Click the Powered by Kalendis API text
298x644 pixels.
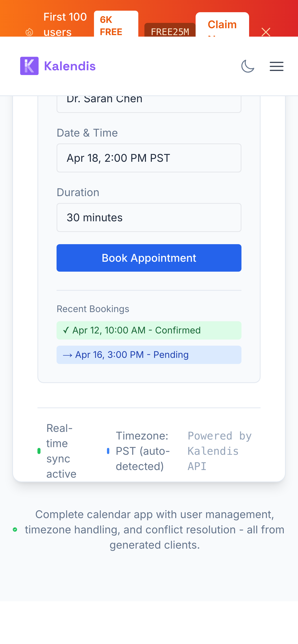[x=220, y=451]
